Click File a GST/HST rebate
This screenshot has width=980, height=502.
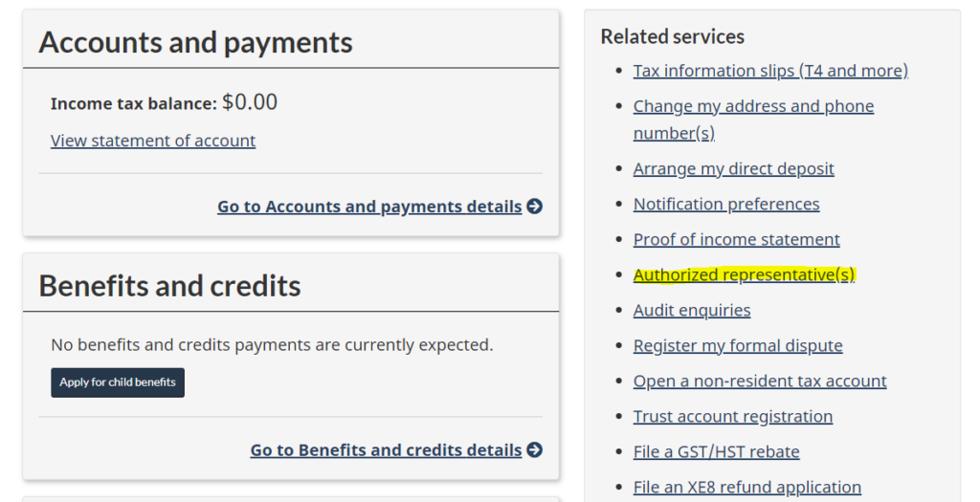click(716, 451)
